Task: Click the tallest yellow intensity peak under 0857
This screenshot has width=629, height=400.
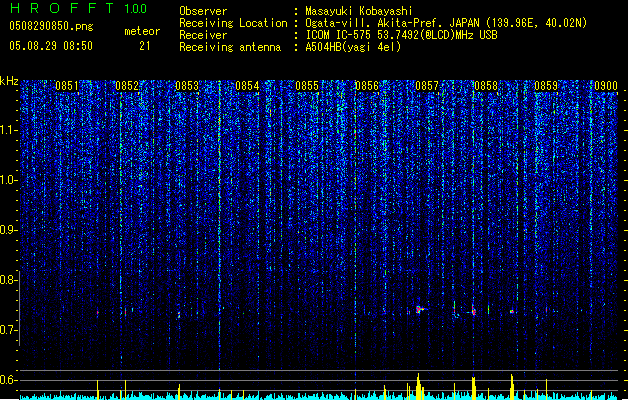Action: coord(418,387)
